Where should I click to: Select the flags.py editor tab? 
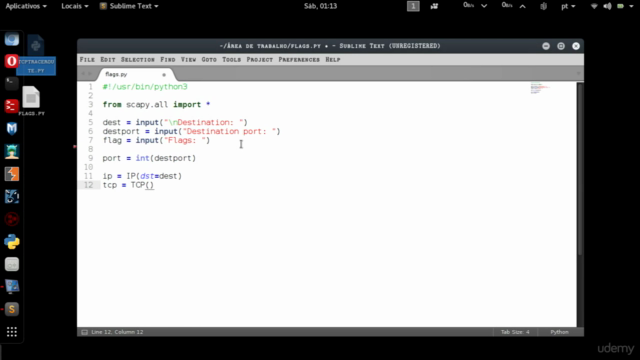pyautogui.click(x=135, y=74)
